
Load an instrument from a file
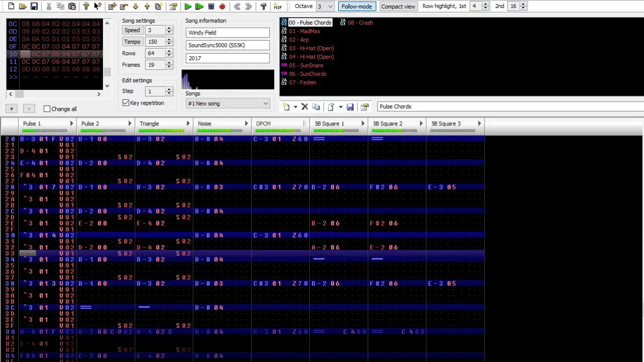pyautogui.click(x=331, y=107)
